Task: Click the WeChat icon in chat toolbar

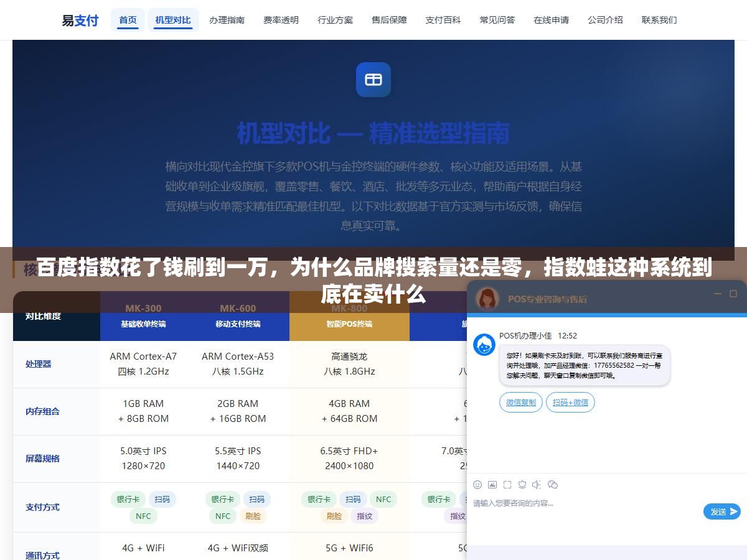Action: 552,485
